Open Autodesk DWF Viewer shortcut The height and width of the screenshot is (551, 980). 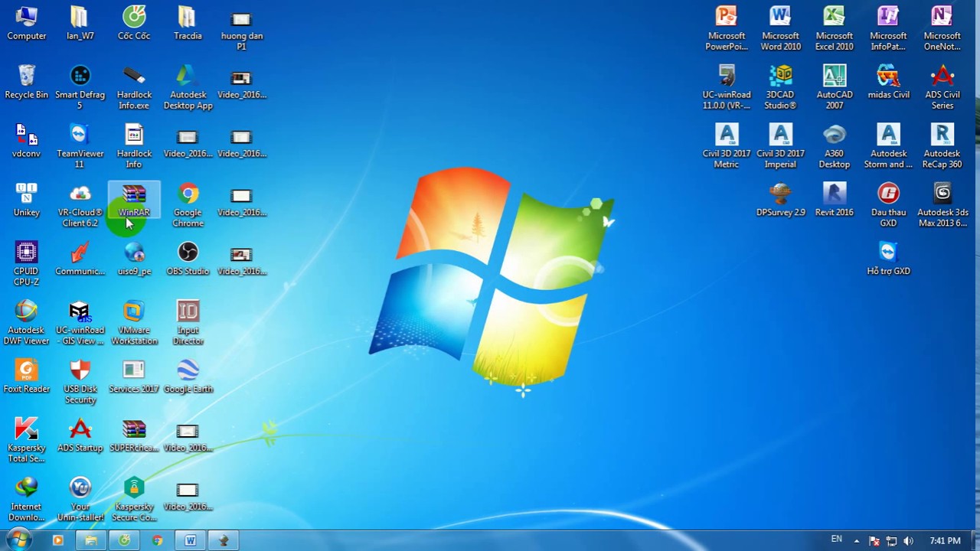[26, 323]
